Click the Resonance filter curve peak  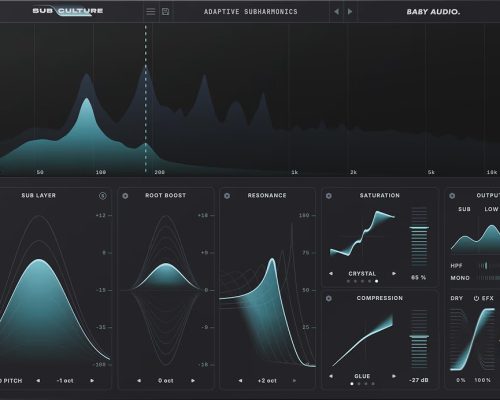[x=273, y=260]
